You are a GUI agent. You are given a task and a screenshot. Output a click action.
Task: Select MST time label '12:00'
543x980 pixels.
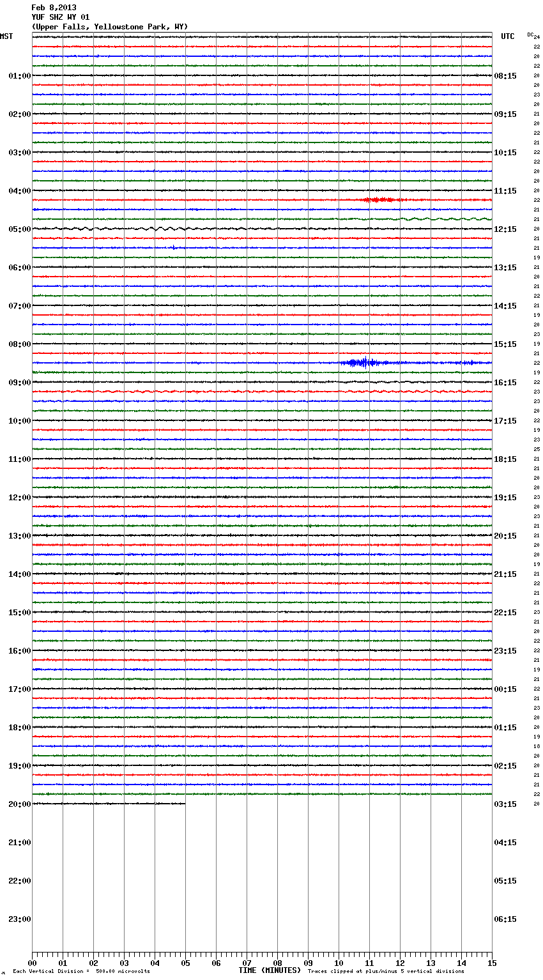(x=20, y=498)
